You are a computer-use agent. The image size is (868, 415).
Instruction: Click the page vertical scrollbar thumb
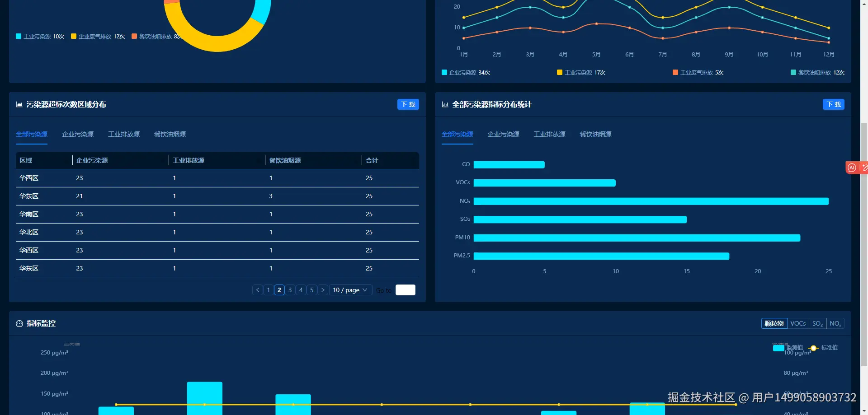864,244
